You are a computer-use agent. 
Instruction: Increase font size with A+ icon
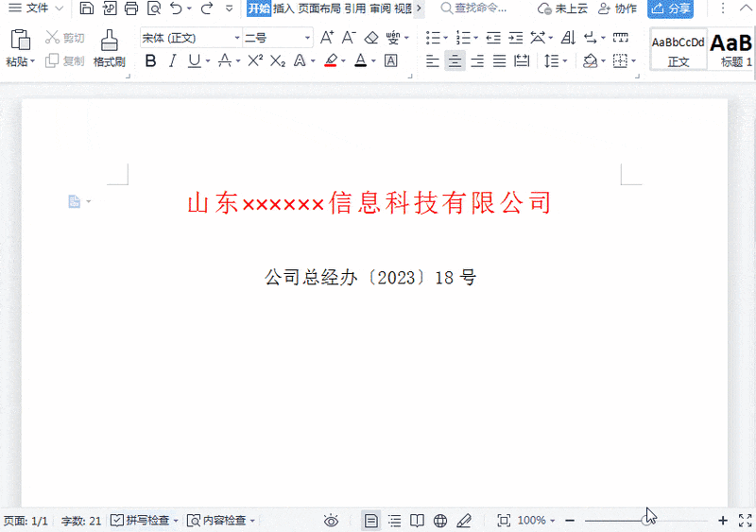[327, 37]
